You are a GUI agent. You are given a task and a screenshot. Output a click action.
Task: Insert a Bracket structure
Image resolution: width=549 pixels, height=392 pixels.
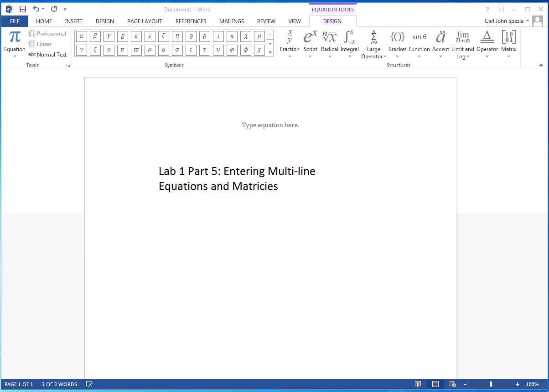tap(397, 43)
